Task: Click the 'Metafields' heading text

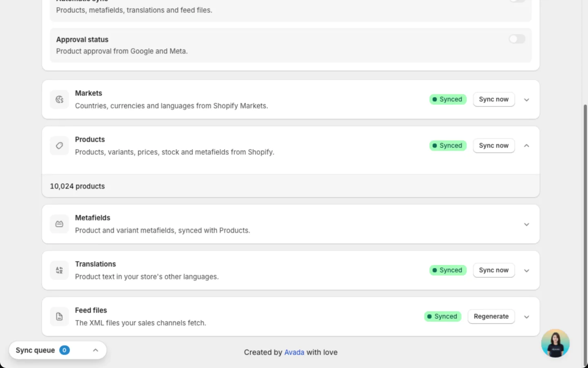Action: tap(93, 218)
